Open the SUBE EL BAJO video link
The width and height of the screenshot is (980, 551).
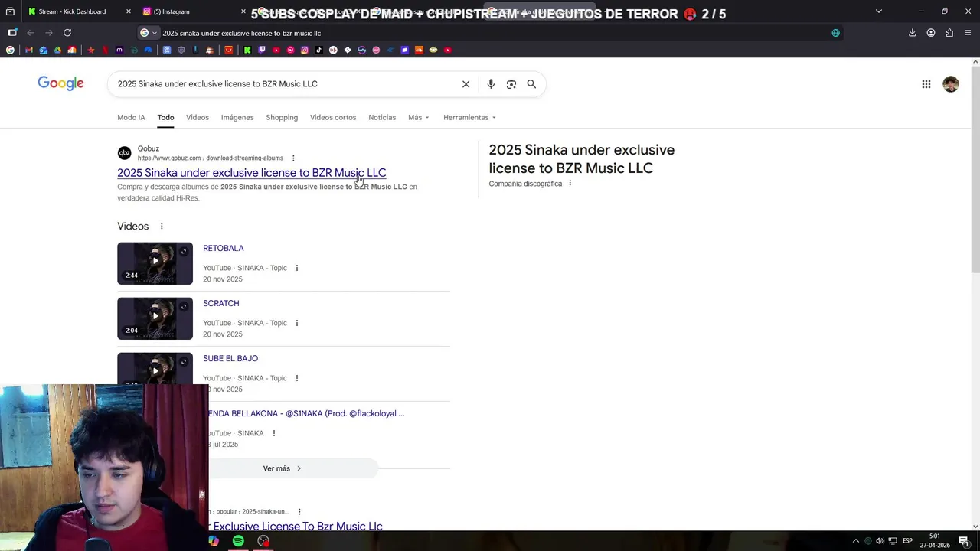(x=230, y=358)
